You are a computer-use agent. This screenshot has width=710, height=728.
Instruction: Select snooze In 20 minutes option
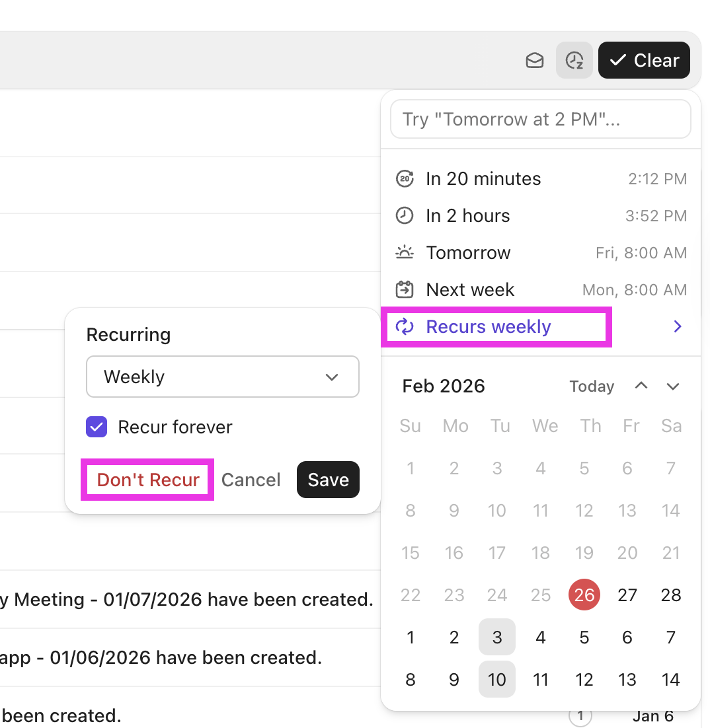pyautogui.click(x=483, y=179)
